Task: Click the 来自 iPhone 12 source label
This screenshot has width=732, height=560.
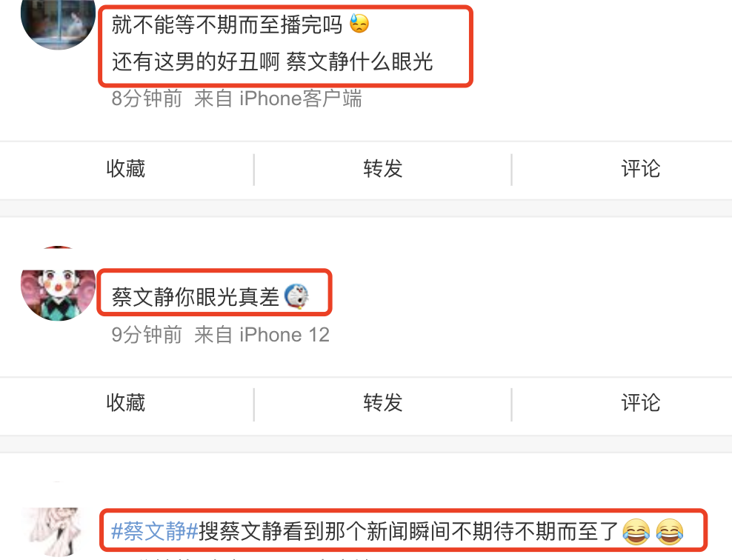Action: click(262, 335)
